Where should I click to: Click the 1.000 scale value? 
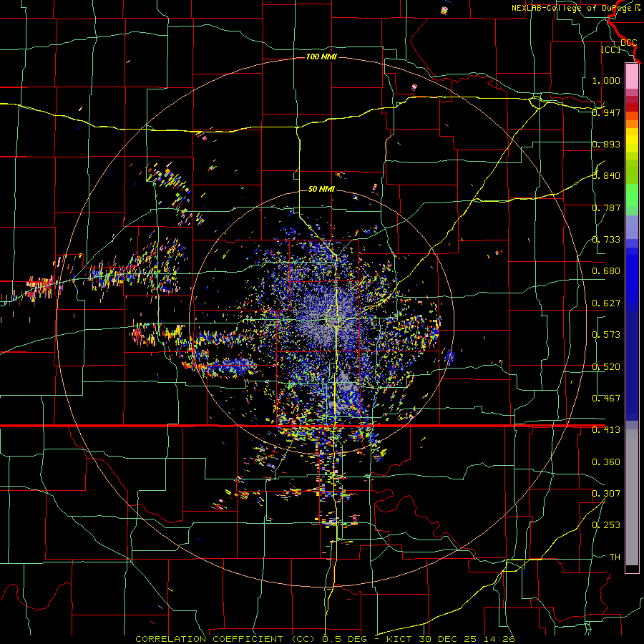pyautogui.click(x=606, y=80)
